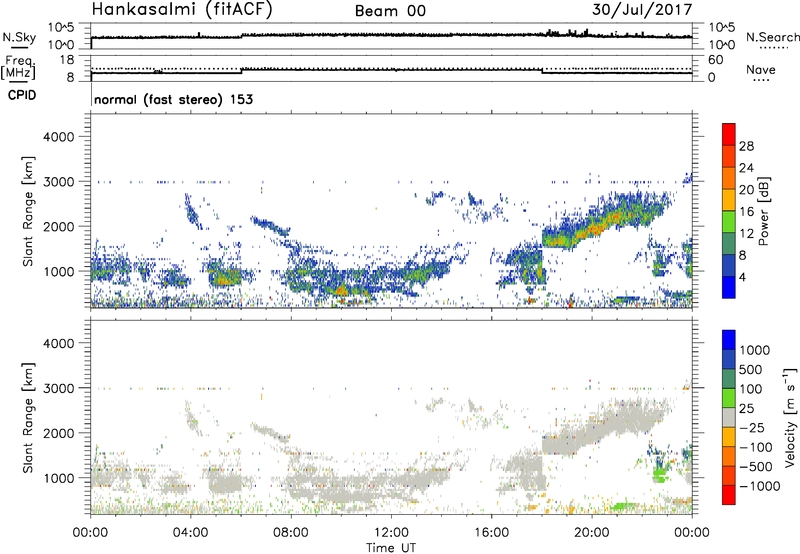
Task: Click the 'Velocity [m s-1]' colorbar label
Action: point(790,417)
